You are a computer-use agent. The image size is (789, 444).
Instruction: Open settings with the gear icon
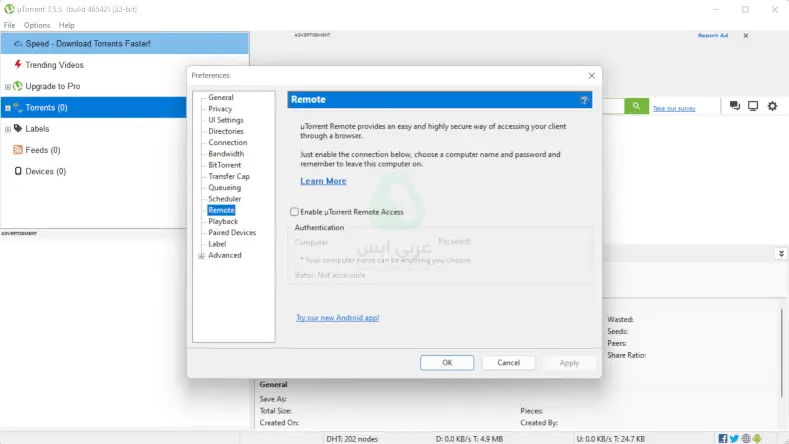772,106
